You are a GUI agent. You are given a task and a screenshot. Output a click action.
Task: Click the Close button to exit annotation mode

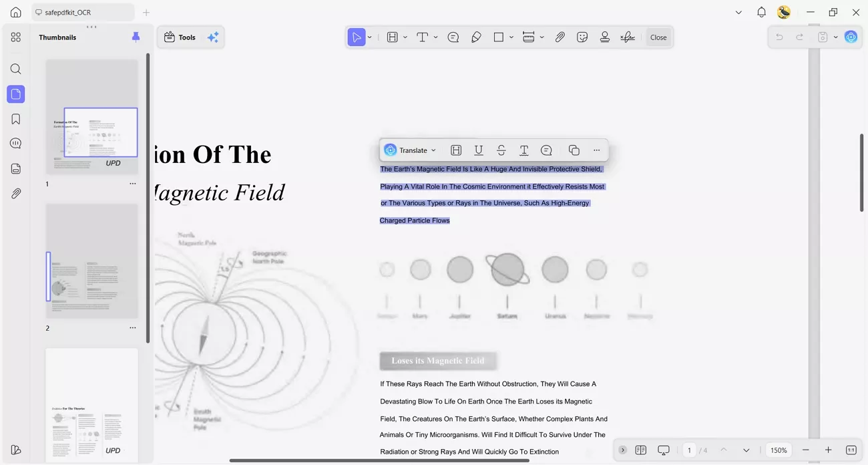658,37
